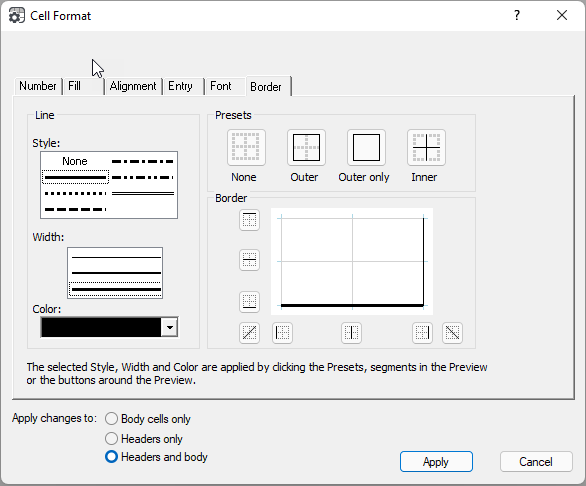The width and height of the screenshot is (586, 486).
Task: Apply the Outer border preset
Action: (306, 148)
